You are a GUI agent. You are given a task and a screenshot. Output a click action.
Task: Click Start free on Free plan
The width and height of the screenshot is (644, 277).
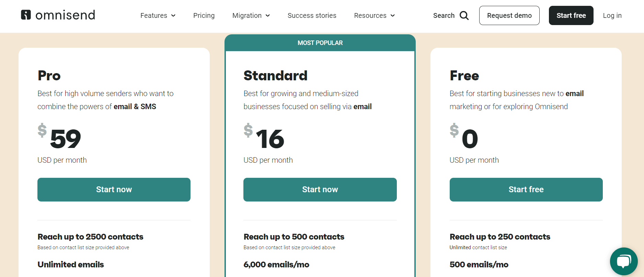coord(526,189)
